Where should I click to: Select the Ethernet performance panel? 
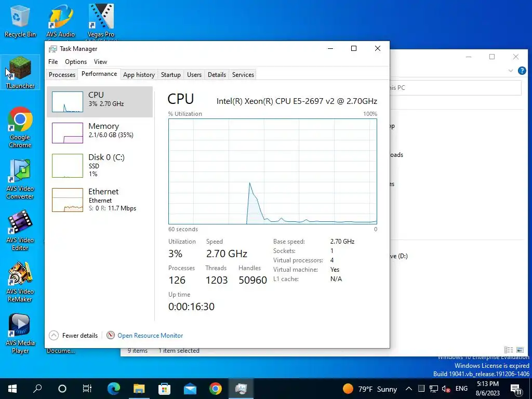click(100, 200)
